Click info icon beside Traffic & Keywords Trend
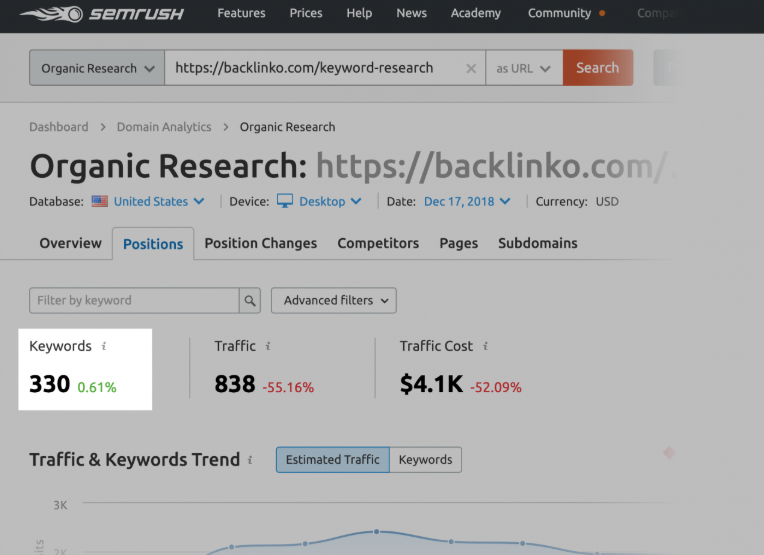This screenshot has width=764, height=555. coord(250,459)
